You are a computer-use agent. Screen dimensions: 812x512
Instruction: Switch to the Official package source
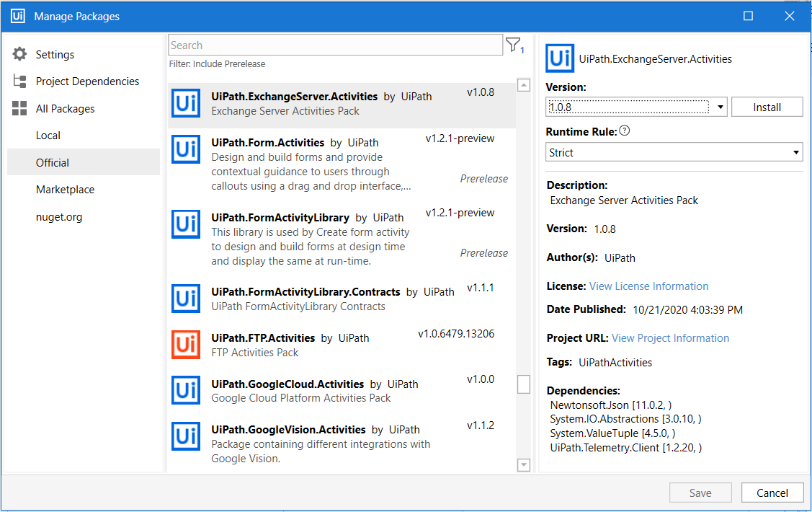[x=53, y=163]
